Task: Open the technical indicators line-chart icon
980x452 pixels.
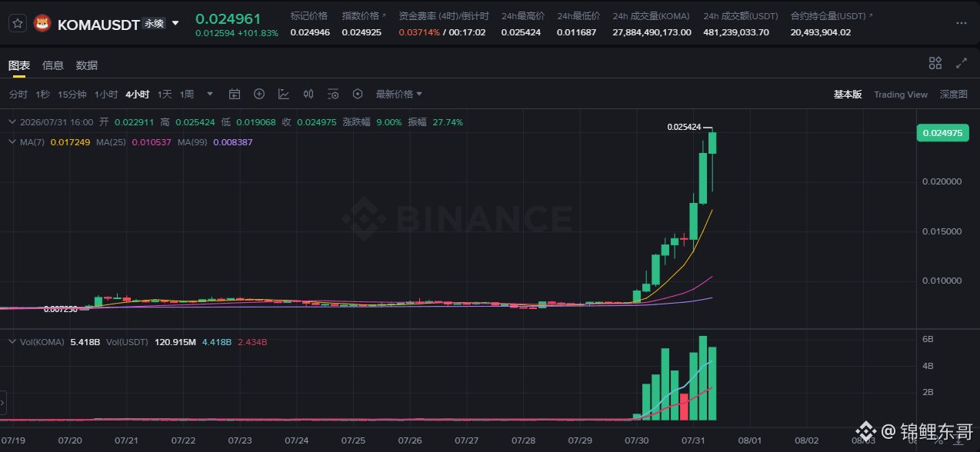Action: click(284, 95)
